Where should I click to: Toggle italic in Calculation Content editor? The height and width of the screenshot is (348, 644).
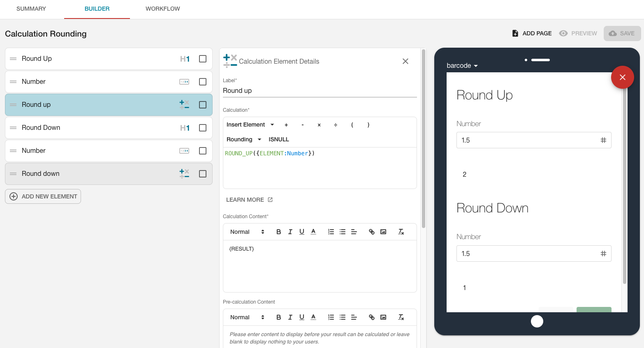(x=290, y=232)
